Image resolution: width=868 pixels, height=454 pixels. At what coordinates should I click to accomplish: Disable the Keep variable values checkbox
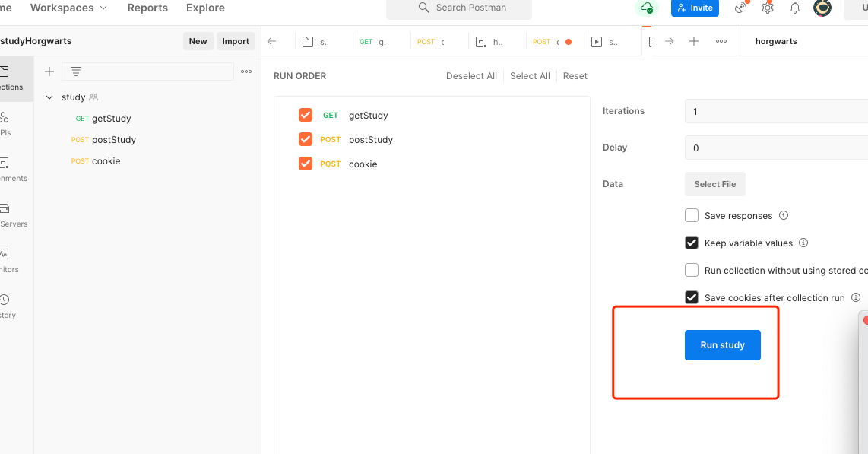tap(692, 243)
